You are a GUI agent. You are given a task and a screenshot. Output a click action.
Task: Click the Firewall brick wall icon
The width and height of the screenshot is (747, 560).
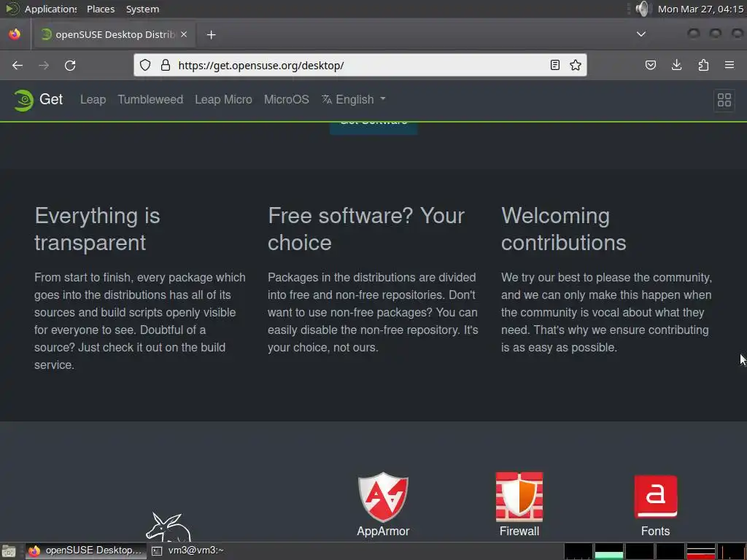(519, 497)
